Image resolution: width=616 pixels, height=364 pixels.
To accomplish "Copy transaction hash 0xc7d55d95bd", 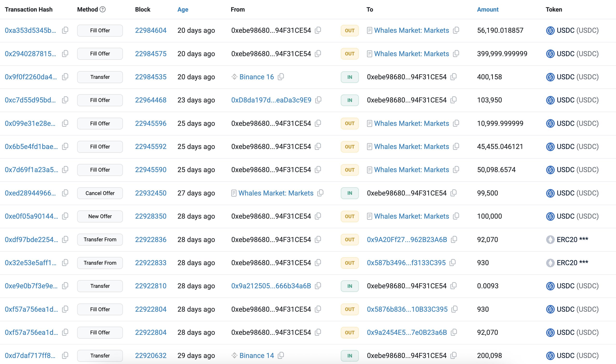I will point(65,100).
